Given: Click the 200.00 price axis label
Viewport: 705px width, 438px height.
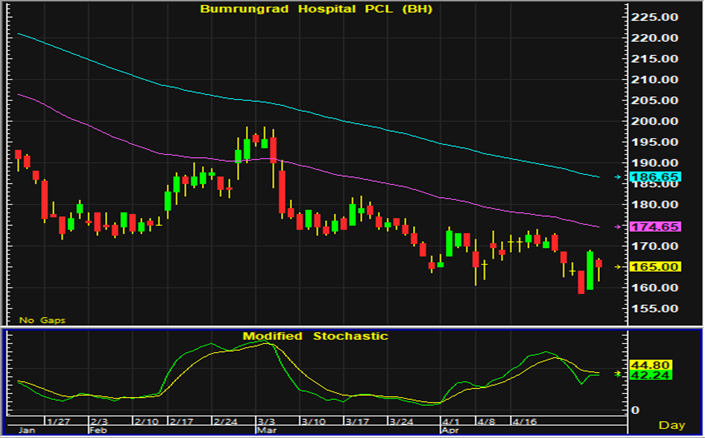Looking at the screenshot, I should [x=654, y=121].
